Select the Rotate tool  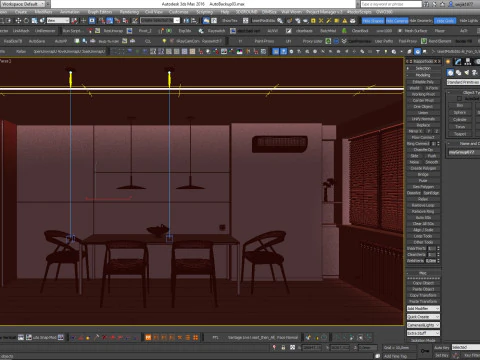click(x=26, y=21)
